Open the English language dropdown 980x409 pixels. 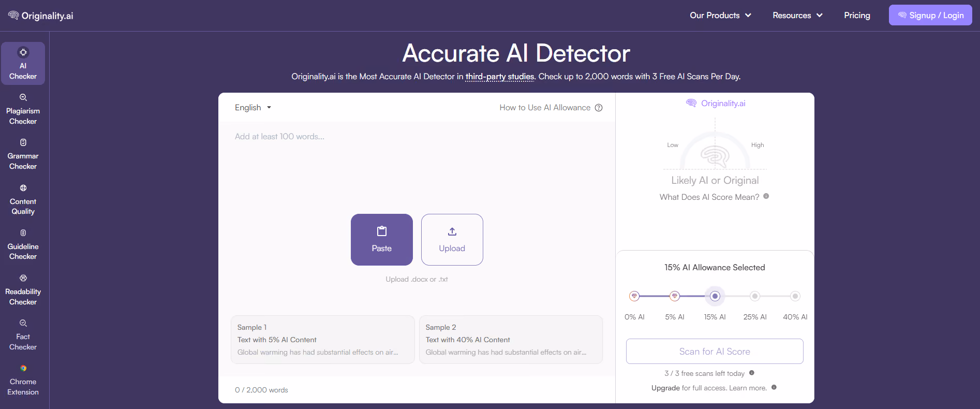[253, 108]
